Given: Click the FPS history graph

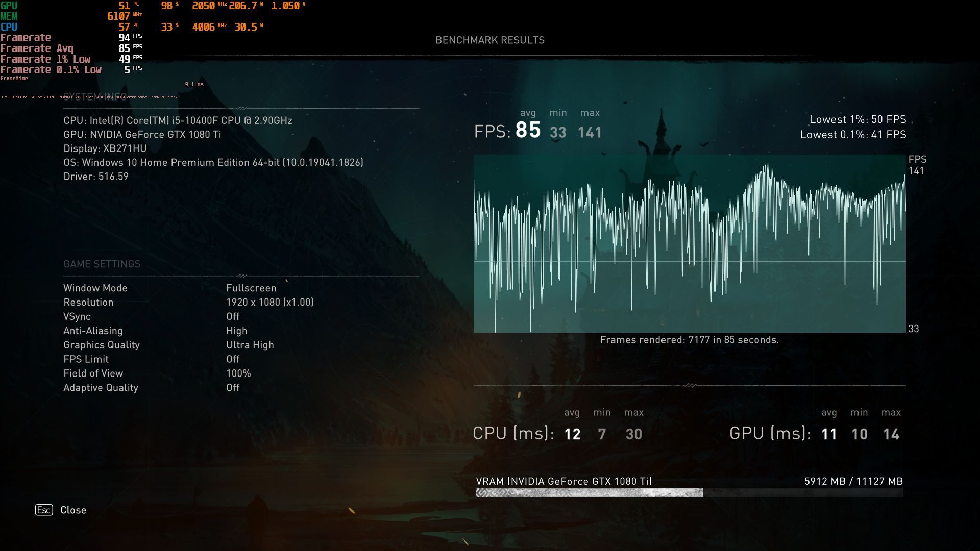Looking at the screenshot, I should click(x=690, y=244).
